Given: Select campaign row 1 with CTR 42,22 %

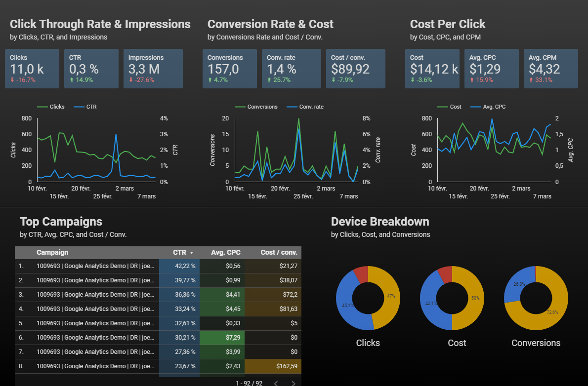Looking at the screenshot, I should point(158,266).
